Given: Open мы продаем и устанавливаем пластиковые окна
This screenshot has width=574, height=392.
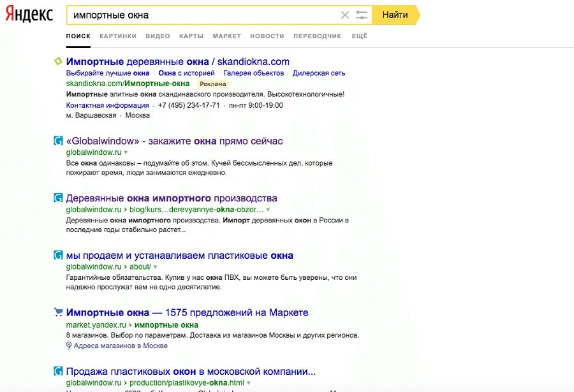Looking at the screenshot, I should [180, 255].
